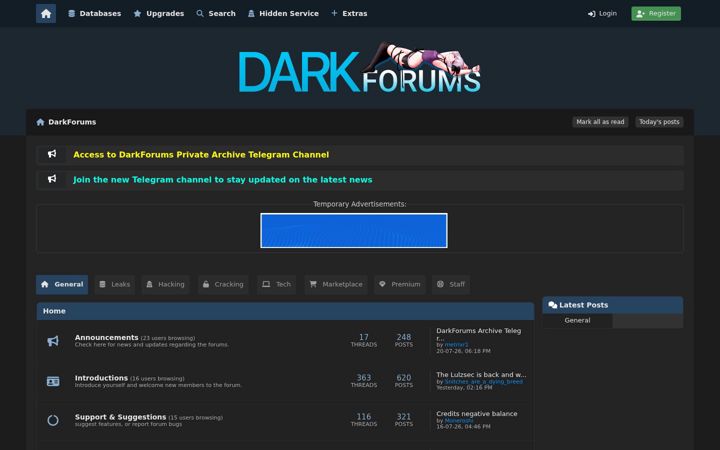Image resolution: width=720 pixels, height=450 pixels.
Task: Click the 620 posts count for Introductions
Action: click(x=404, y=380)
